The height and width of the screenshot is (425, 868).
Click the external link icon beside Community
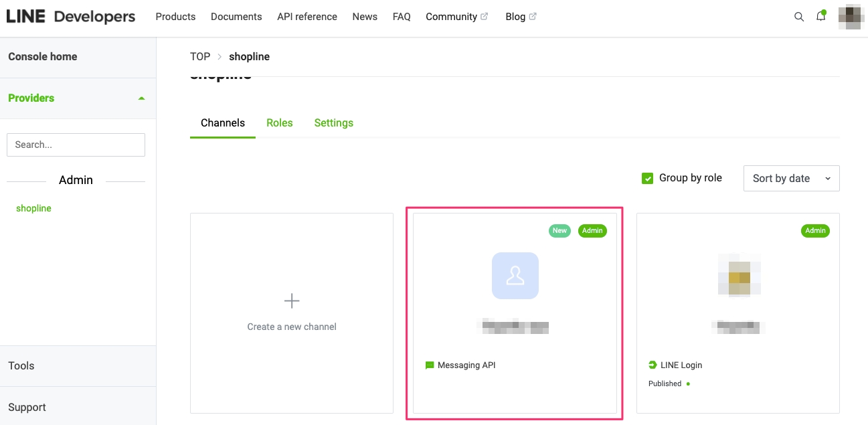(485, 17)
